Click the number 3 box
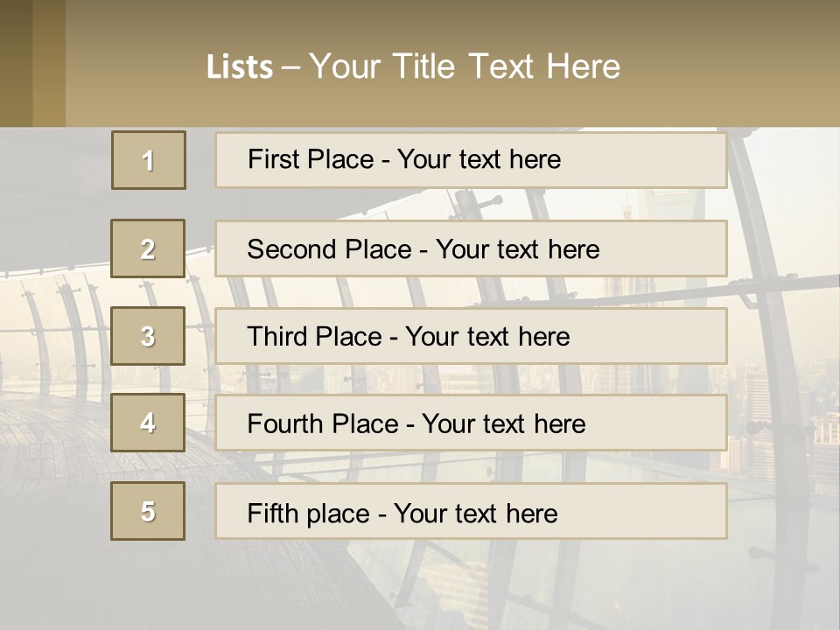Screen dimensions: 840x630 click(149, 336)
